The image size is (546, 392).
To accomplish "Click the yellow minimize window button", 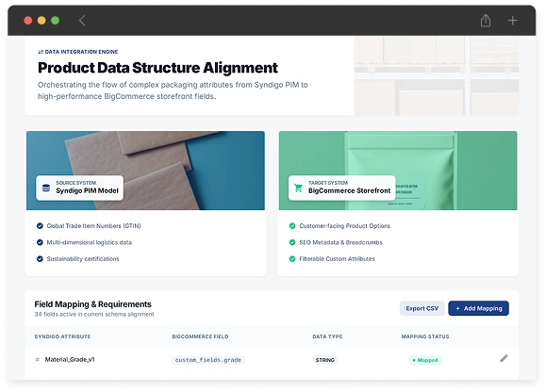I will pos(41,21).
